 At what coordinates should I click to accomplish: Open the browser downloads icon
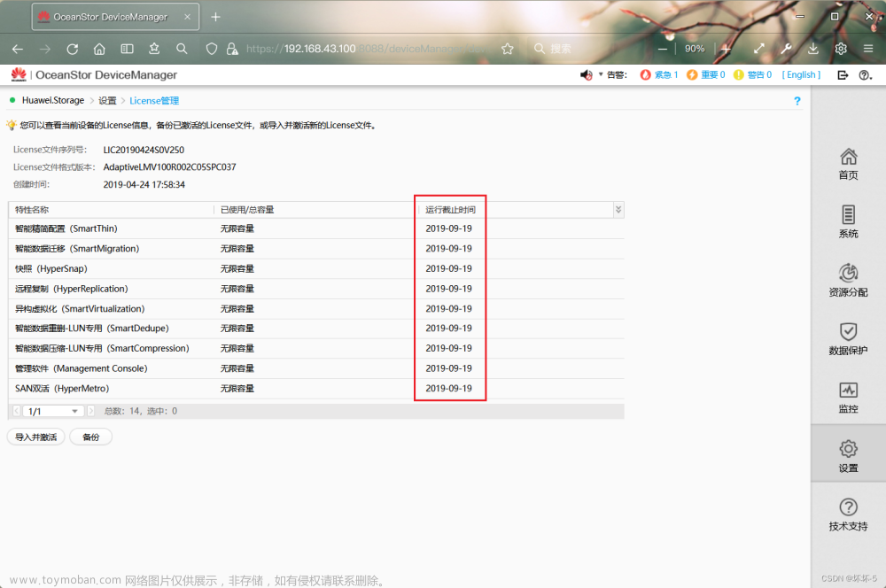click(x=813, y=49)
